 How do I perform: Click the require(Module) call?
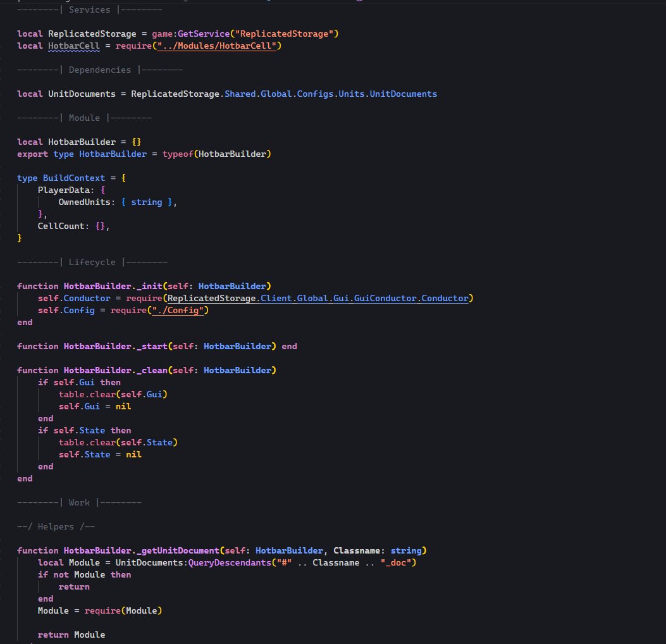123,611
